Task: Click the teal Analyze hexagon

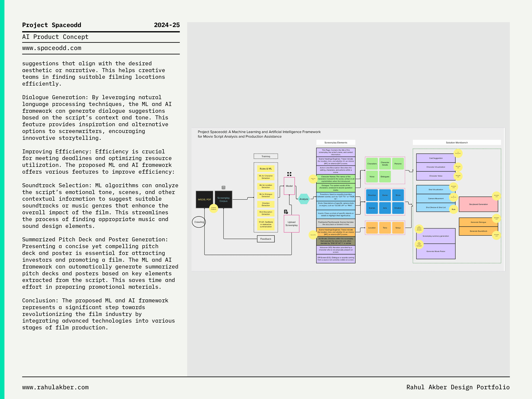Action: click(x=304, y=199)
